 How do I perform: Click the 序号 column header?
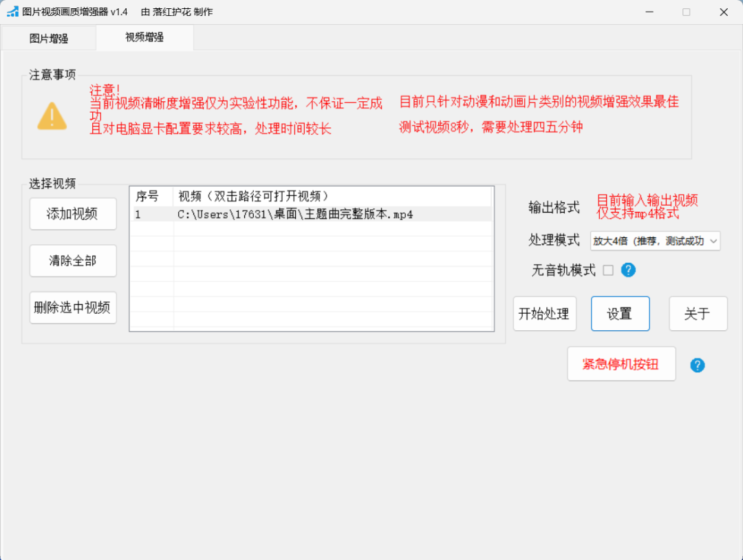click(x=151, y=196)
